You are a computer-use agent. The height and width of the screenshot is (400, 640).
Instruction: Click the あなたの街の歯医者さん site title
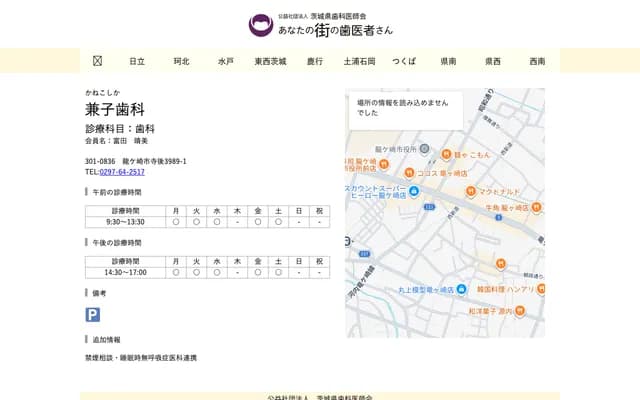(336, 30)
